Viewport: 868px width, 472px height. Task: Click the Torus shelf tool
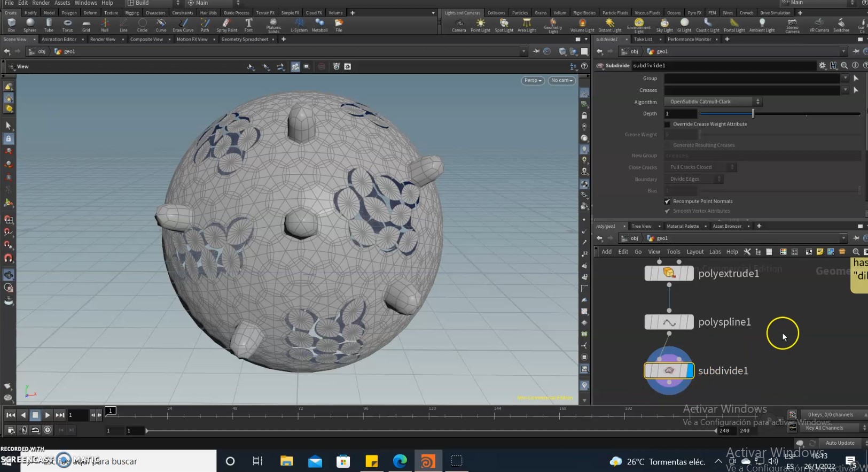67,25
